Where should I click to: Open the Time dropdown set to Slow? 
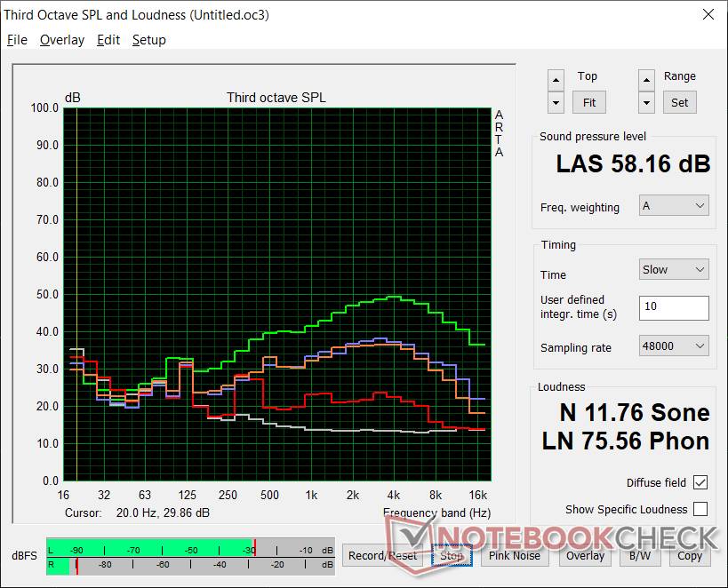tap(674, 269)
